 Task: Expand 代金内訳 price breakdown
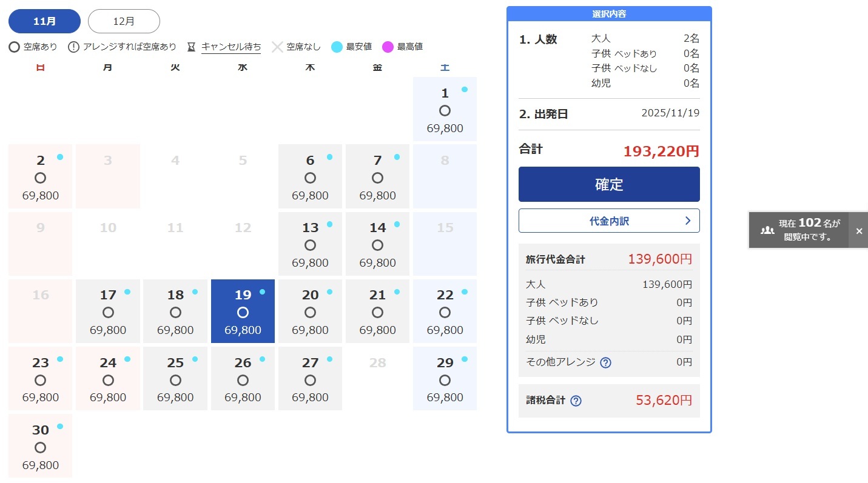coord(609,221)
